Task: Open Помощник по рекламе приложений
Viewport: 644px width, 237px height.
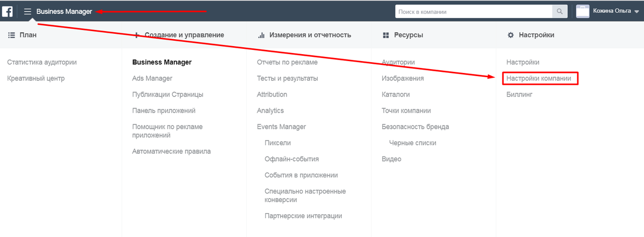Action: click(167, 131)
